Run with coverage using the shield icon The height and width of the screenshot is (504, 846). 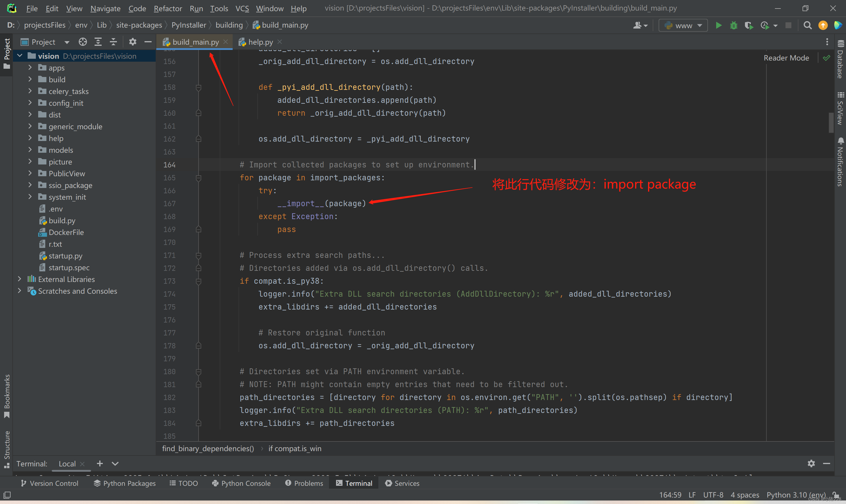[749, 25]
